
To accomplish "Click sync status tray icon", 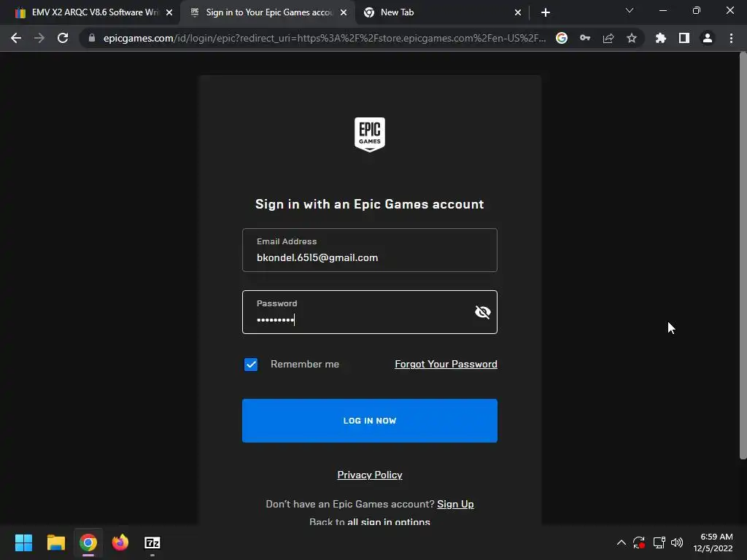I will 639,542.
